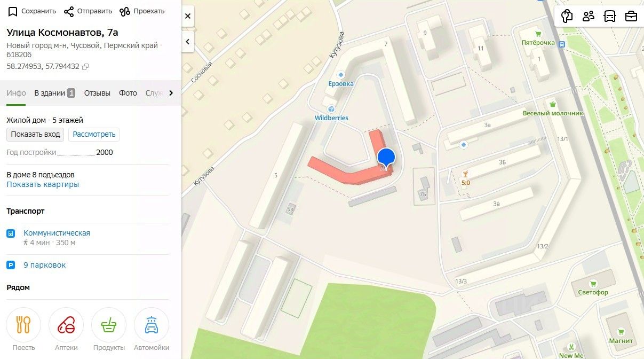Open the Коммунистическая bus stop link
Screen dimensions: 644x359
click(57, 233)
